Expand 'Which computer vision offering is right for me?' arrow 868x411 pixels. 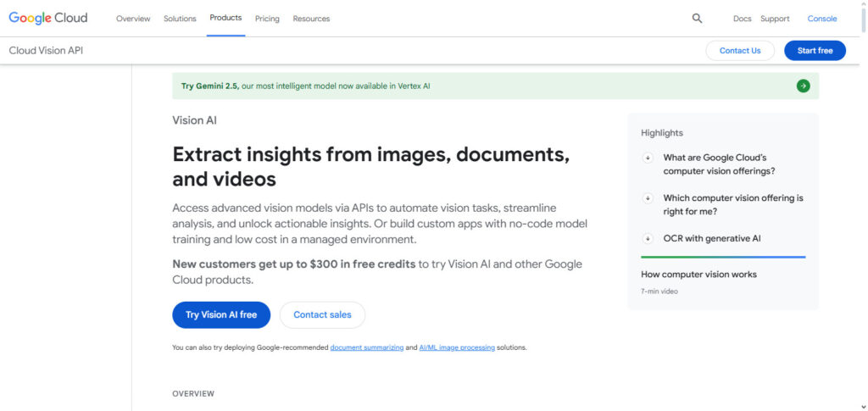coord(647,198)
